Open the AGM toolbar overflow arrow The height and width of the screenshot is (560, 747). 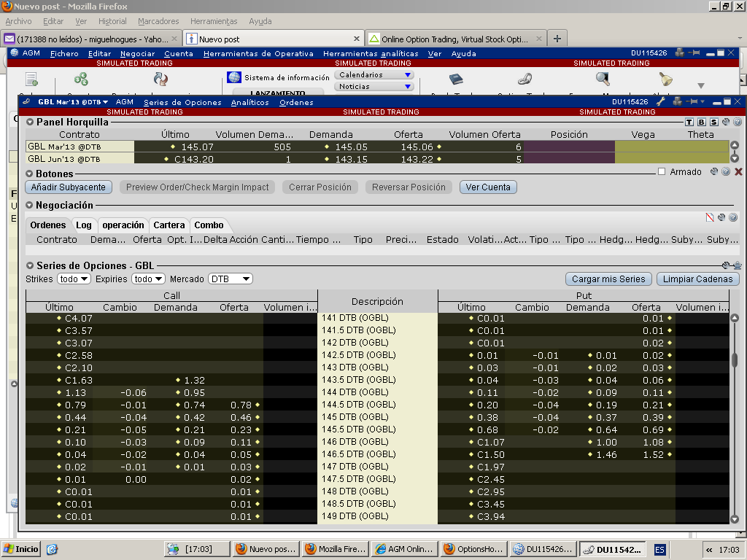701,86
